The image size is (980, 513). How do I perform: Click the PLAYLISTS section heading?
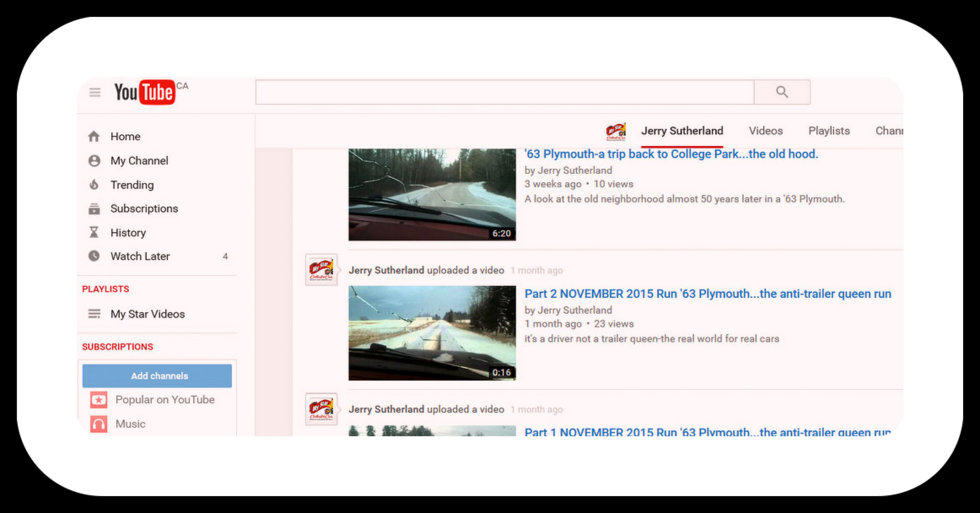click(x=106, y=289)
